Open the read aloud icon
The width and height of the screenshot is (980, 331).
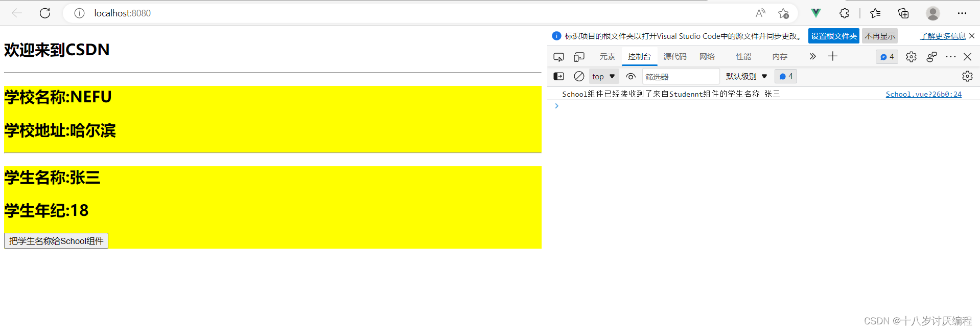click(x=760, y=13)
